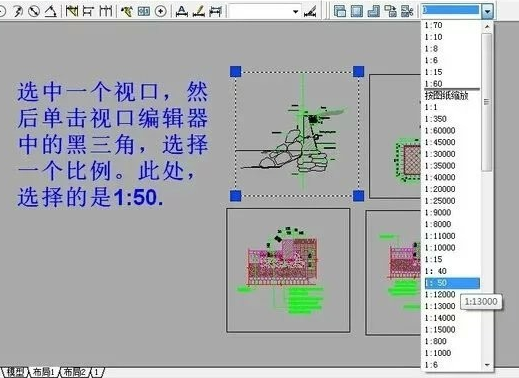
Task: Choose scale 1:45000 from the list
Action: point(440,142)
